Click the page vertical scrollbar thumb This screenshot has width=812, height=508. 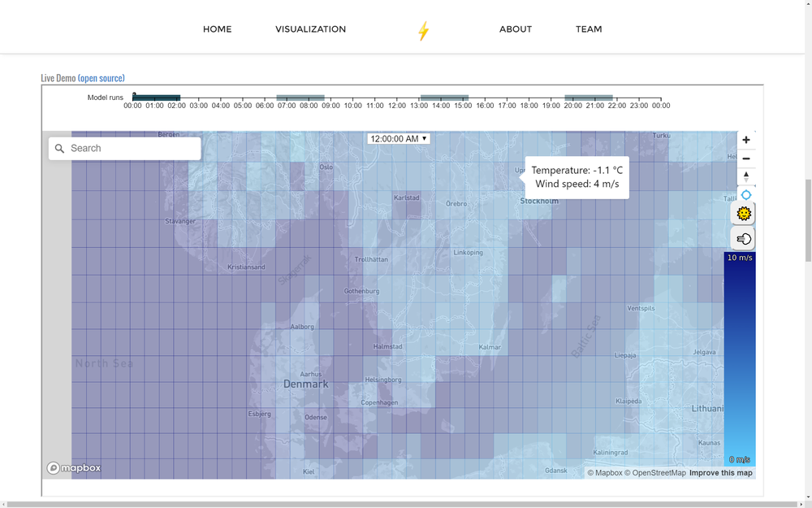tap(808, 220)
